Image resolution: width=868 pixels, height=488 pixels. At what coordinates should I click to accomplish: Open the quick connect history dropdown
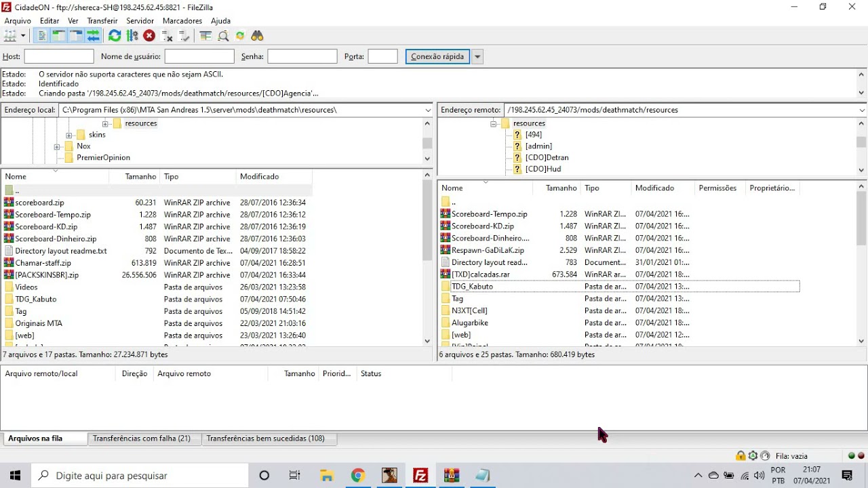[477, 57]
